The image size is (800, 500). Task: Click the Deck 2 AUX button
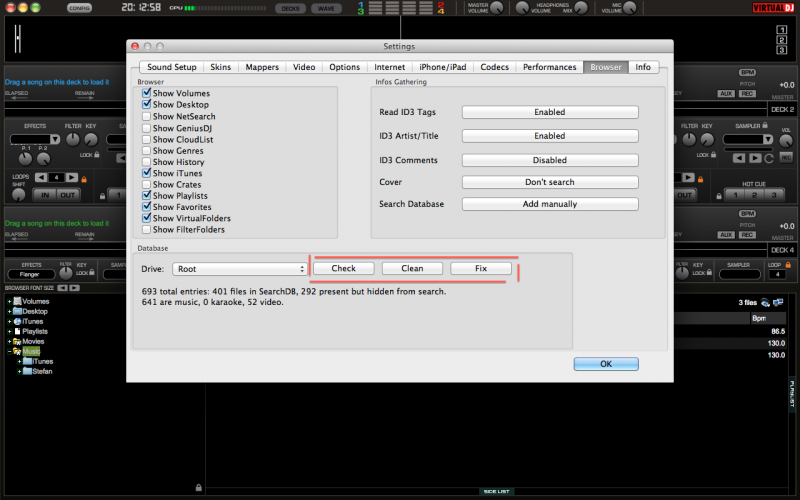point(726,93)
